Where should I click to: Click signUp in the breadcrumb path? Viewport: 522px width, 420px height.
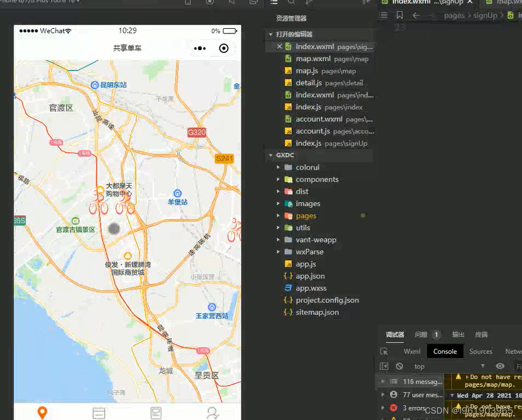tap(485, 16)
